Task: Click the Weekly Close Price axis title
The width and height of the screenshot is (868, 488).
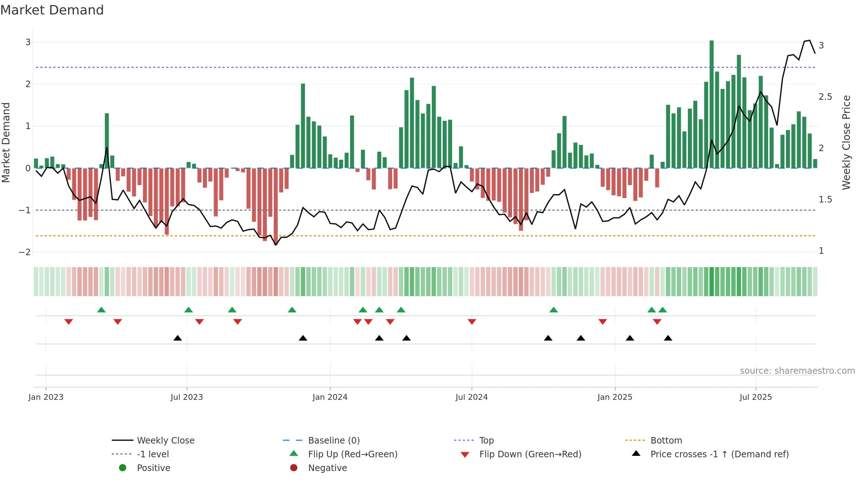Action: pos(846,142)
